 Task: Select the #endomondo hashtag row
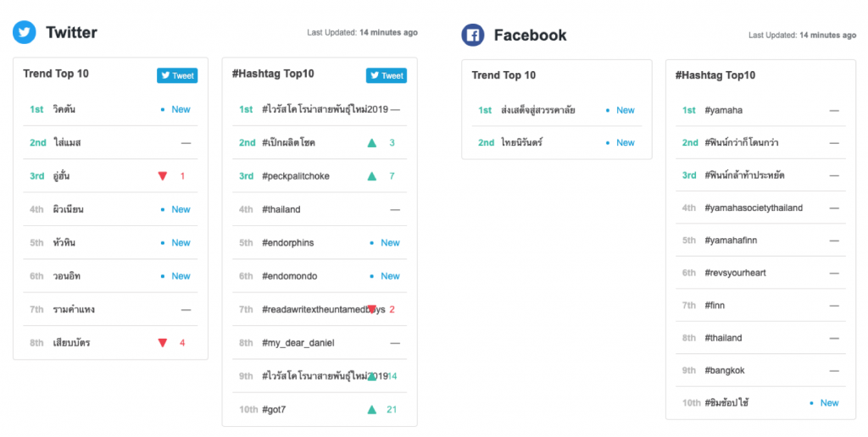(289, 276)
